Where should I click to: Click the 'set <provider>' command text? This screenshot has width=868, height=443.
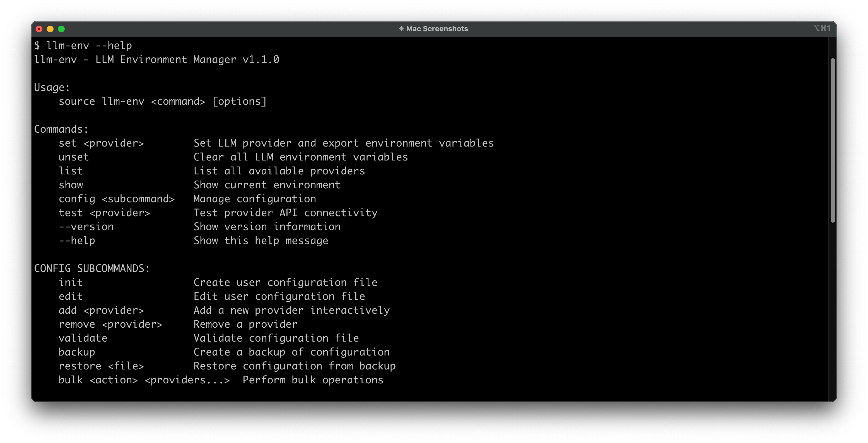click(x=101, y=143)
